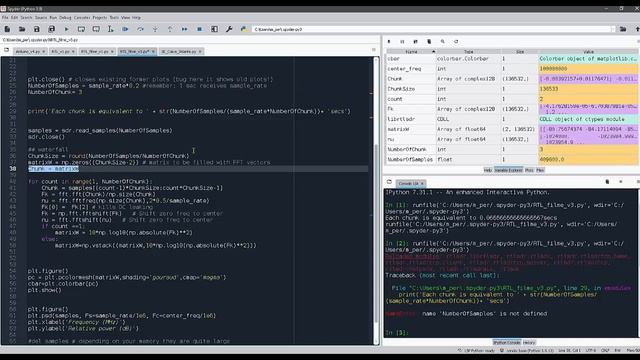Open the editor pane options menu
The width and height of the screenshot is (640, 360).
click(x=373, y=50)
